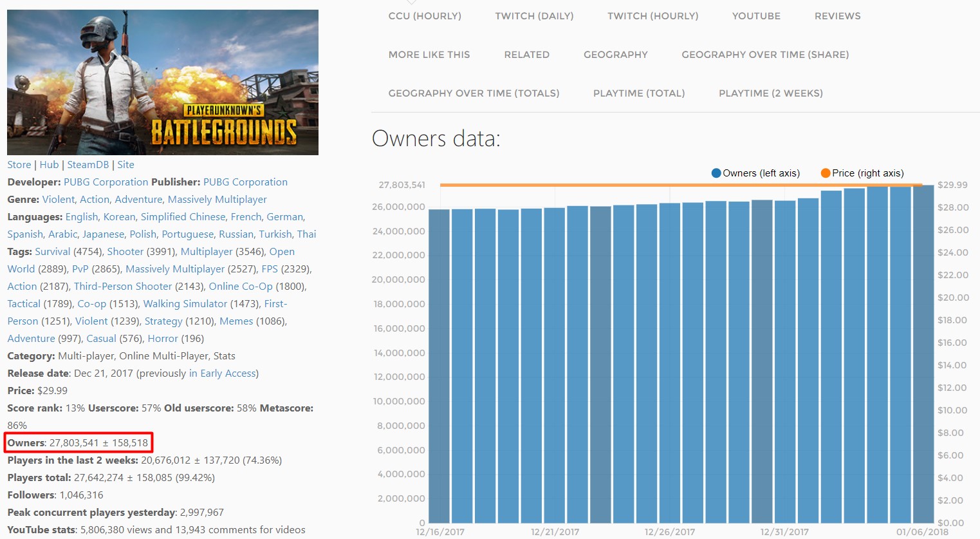Visit the game's Site link
Viewport: 980px width, 539px height.
click(x=125, y=165)
